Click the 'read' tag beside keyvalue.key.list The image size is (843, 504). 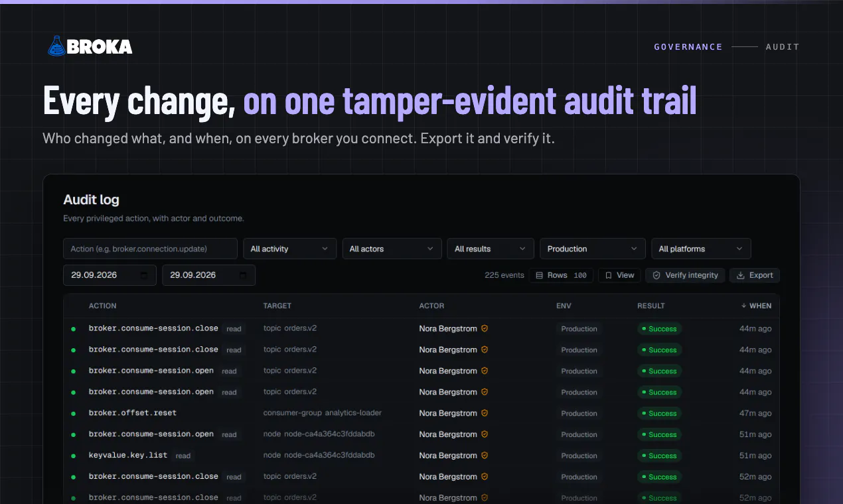[183, 456]
